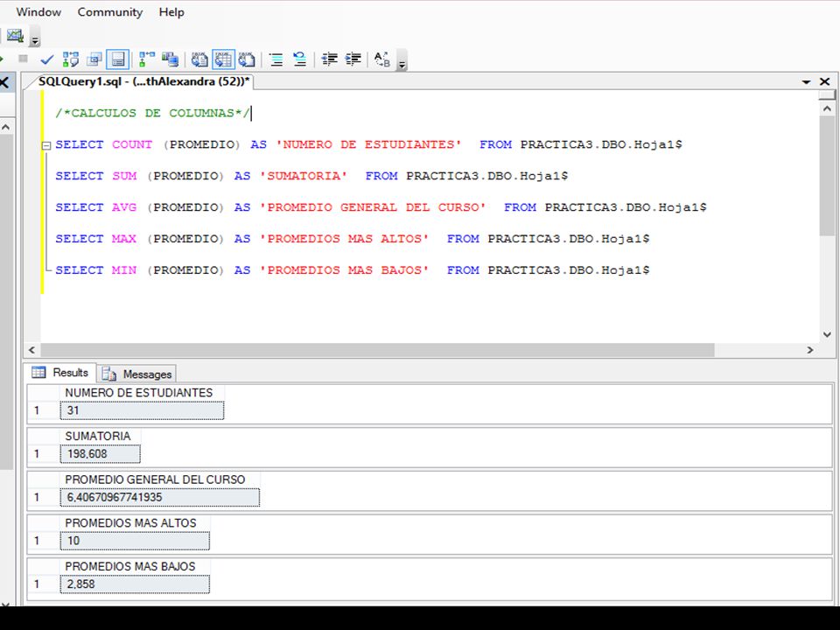This screenshot has width=840, height=630.
Task: Decrease indent of selected code
Action: [x=330, y=59]
